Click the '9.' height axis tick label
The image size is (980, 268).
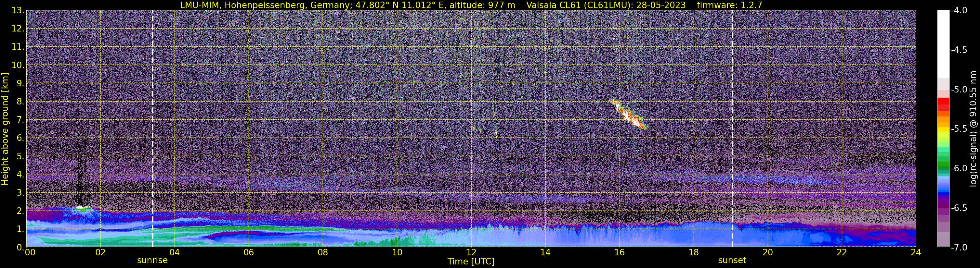coord(20,83)
